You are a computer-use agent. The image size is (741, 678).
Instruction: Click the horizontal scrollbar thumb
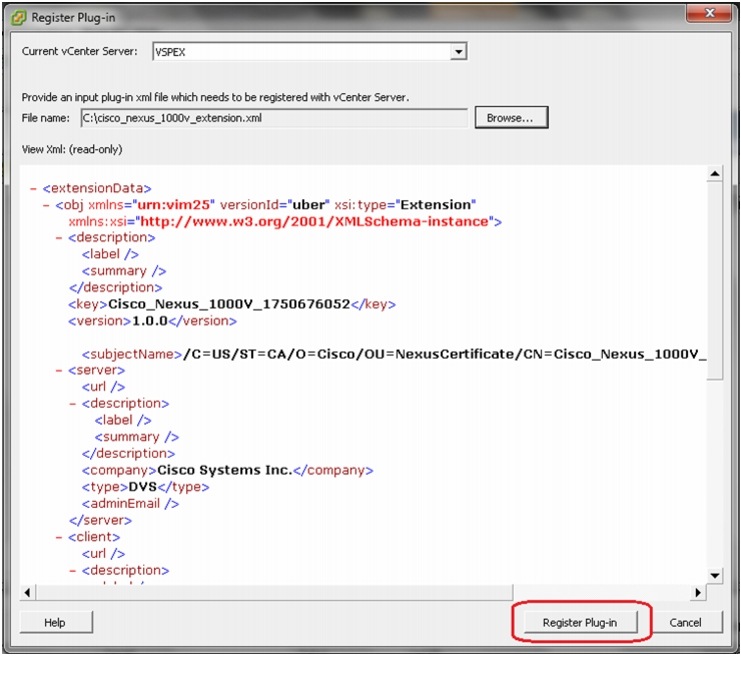(274, 592)
